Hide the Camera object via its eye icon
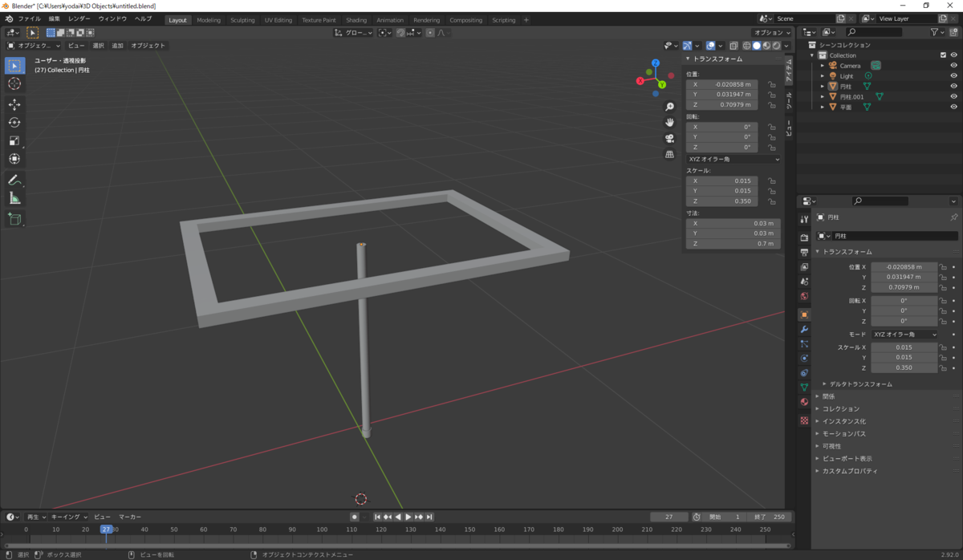Viewport: 963px width, 560px height. (x=954, y=66)
